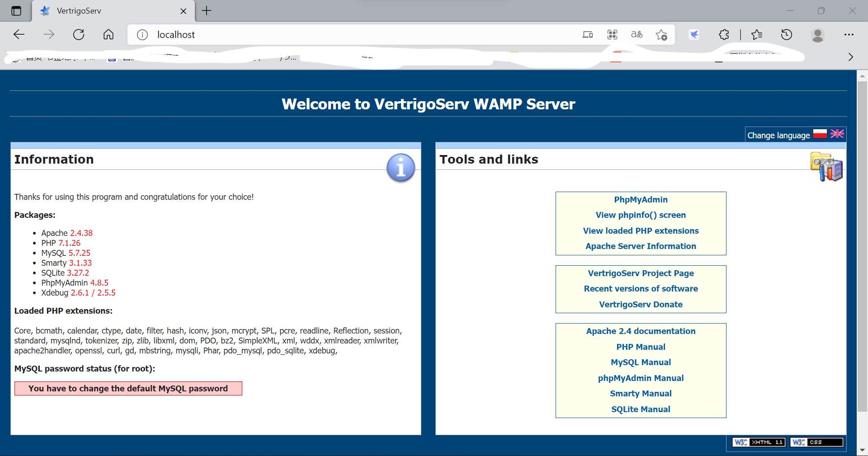This screenshot has height=456, width=868.
Task: Open the send-to-devices icon in address bar
Action: [x=588, y=35]
